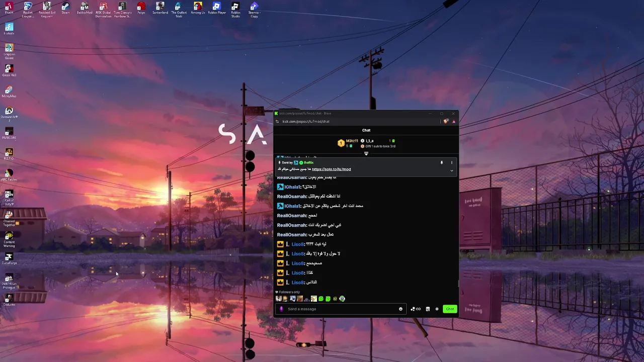
Task: Launch Call of Duty from the desktop
Action: pos(9,198)
